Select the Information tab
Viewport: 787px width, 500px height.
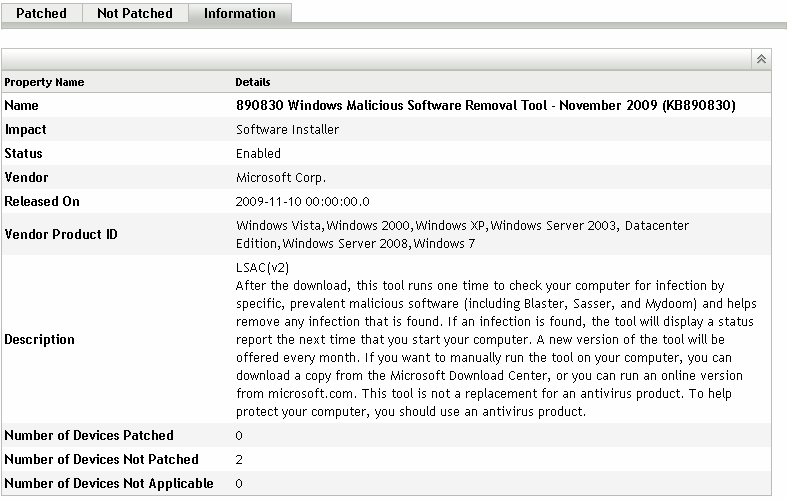[239, 14]
